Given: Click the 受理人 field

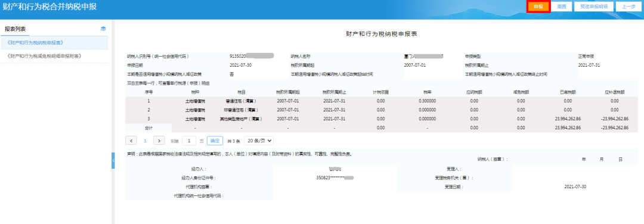Looking at the screenshot, I should (575, 169).
